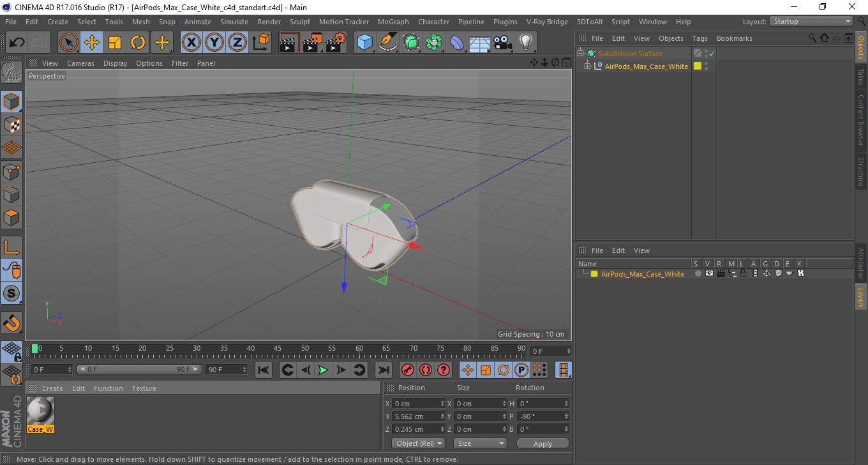Open Bookmarks in Object Manager
868x465 pixels.
point(734,38)
